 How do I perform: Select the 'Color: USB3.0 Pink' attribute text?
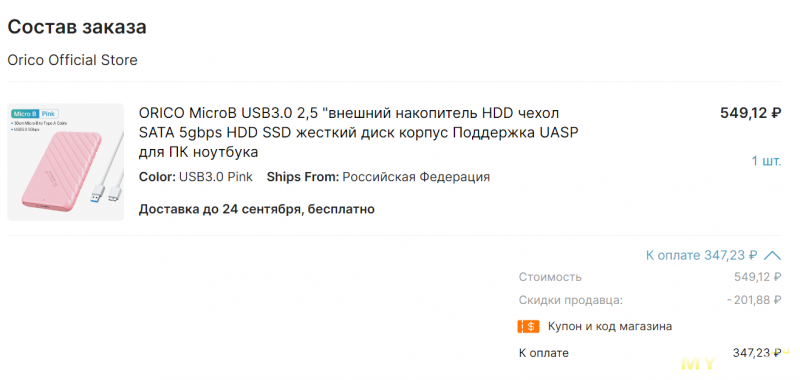[195, 177]
